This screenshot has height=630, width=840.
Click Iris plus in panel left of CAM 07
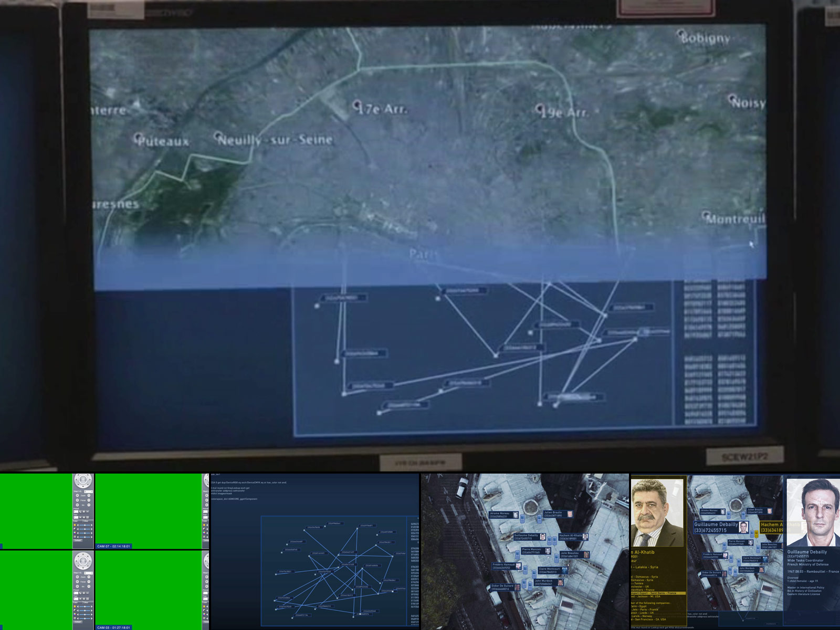click(77, 505)
